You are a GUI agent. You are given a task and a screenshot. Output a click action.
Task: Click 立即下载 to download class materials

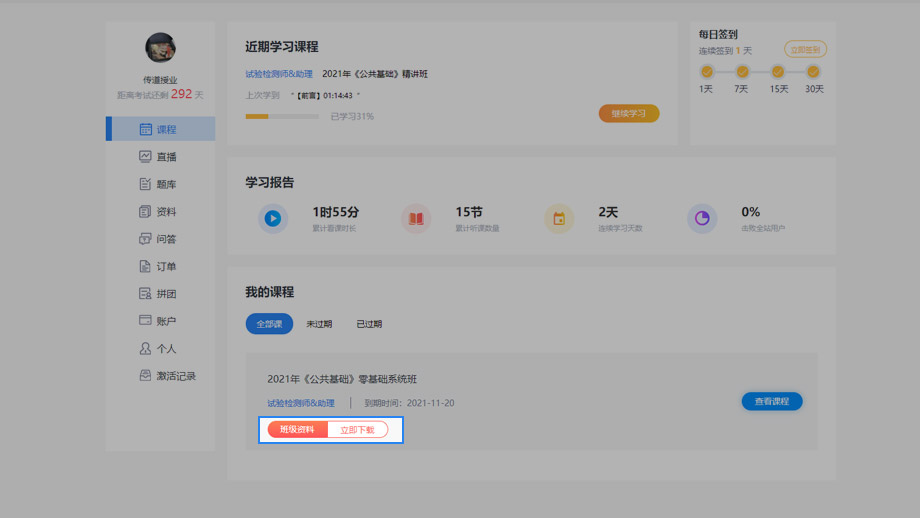coord(357,430)
